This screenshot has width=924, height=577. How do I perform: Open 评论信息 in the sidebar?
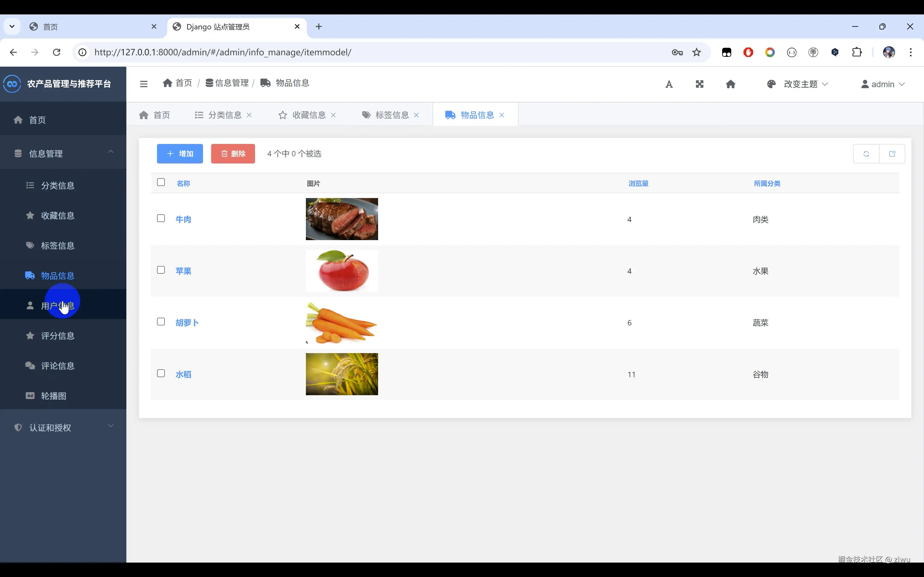(57, 366)
